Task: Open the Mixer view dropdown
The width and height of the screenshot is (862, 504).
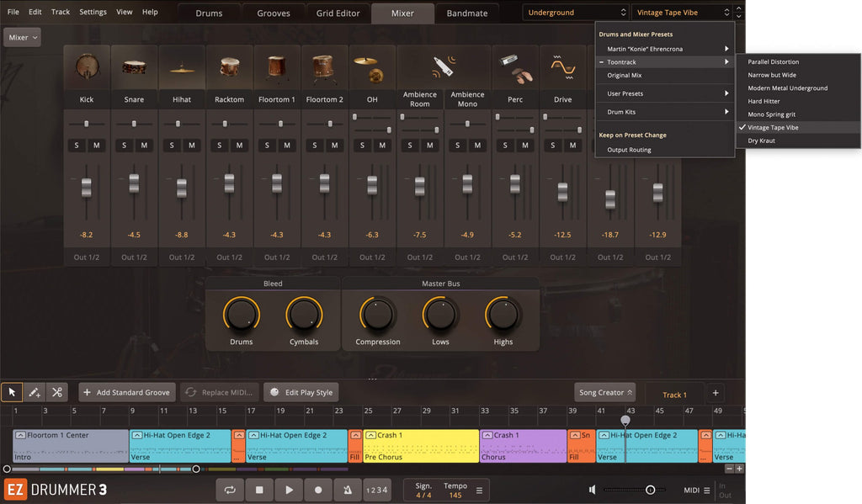Action: point(23,37)
